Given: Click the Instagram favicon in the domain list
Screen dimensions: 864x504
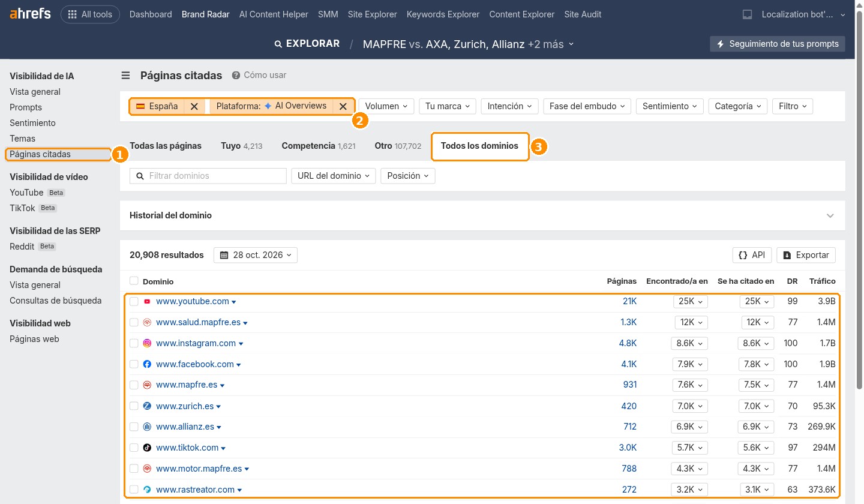Looking at the screenshot, I should coord(147,343).
